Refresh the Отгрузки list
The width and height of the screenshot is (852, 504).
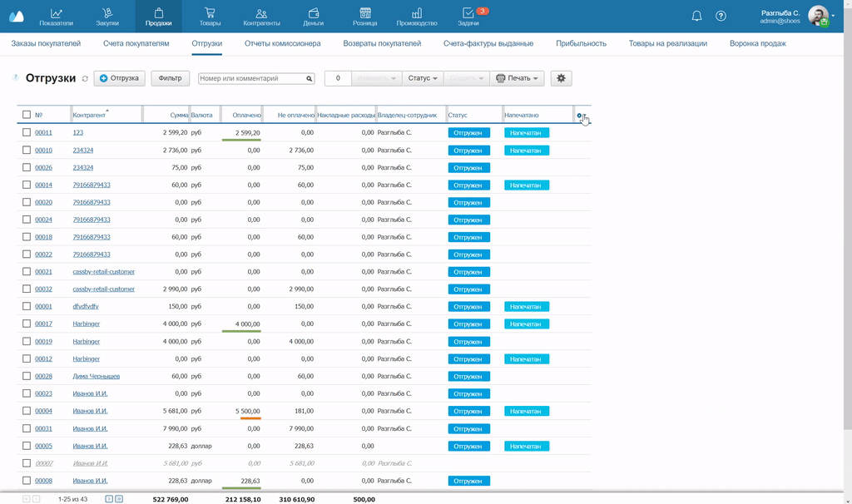[x=85, y=79]
